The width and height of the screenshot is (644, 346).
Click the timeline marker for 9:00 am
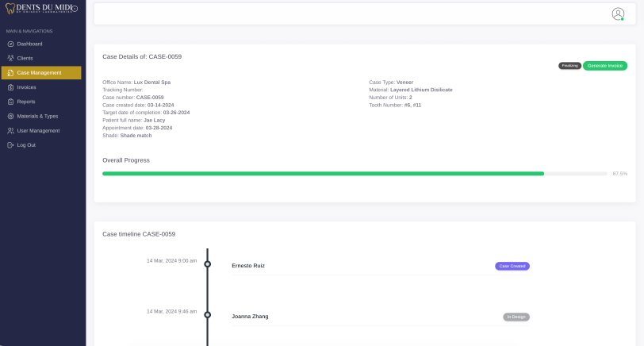click(208, 264)
